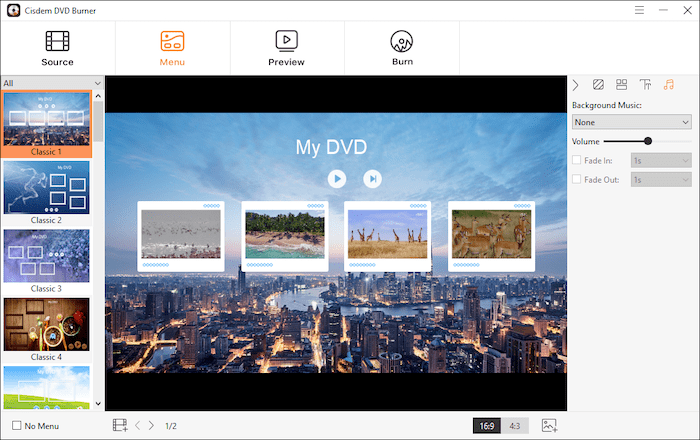Screen dimensions: 700x440
Task: Enable the Fade In checkbox
Action: coord(577,160)
